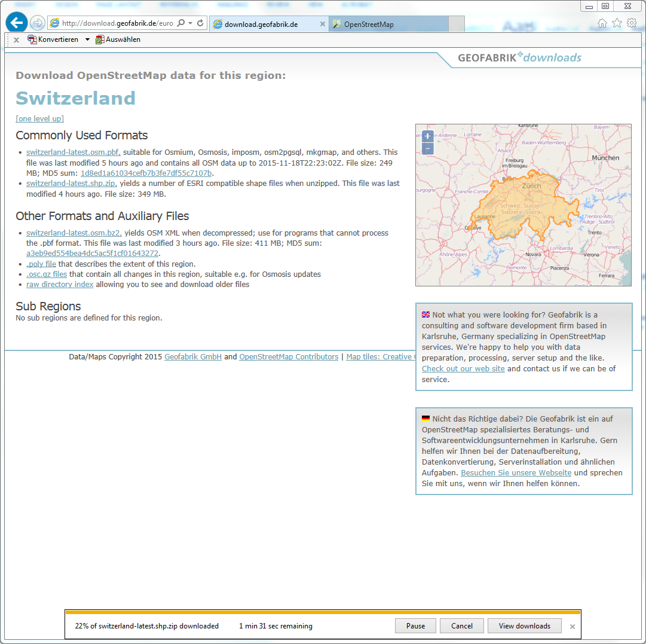Click the browser Forward arrow button

[x=37, y=23]
